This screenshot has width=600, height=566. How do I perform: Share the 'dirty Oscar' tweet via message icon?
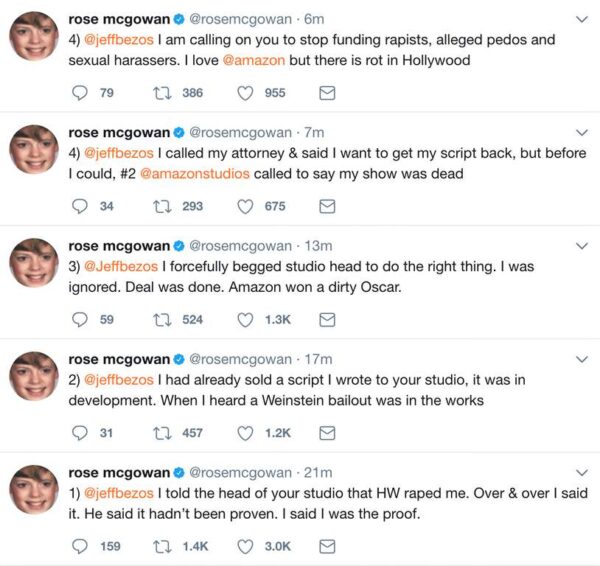326,320
